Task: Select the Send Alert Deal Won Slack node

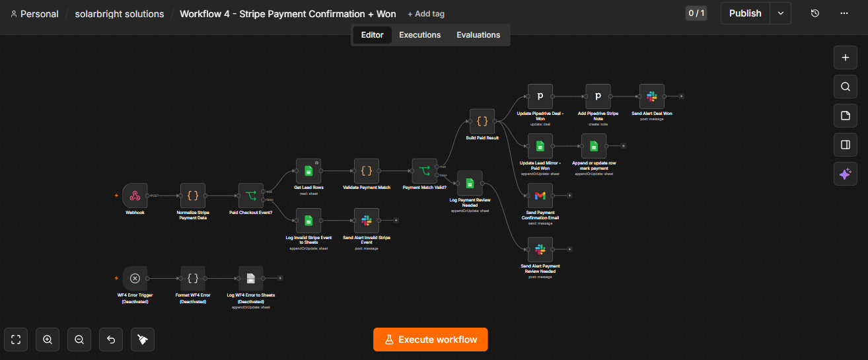Action: (652, 96)
